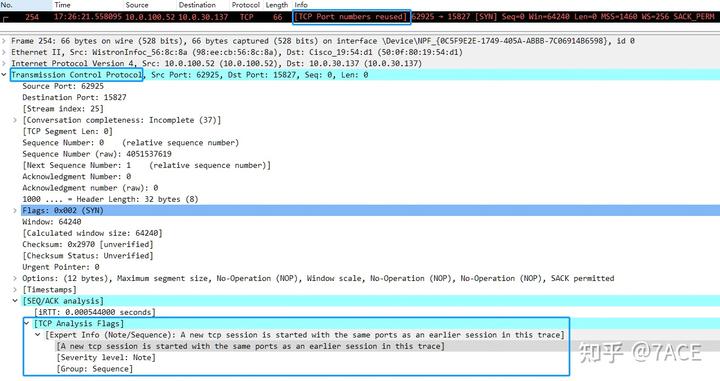Screen dimensions: 720x381
Task: Select 'Window: 64240' field
Action: 52,222
